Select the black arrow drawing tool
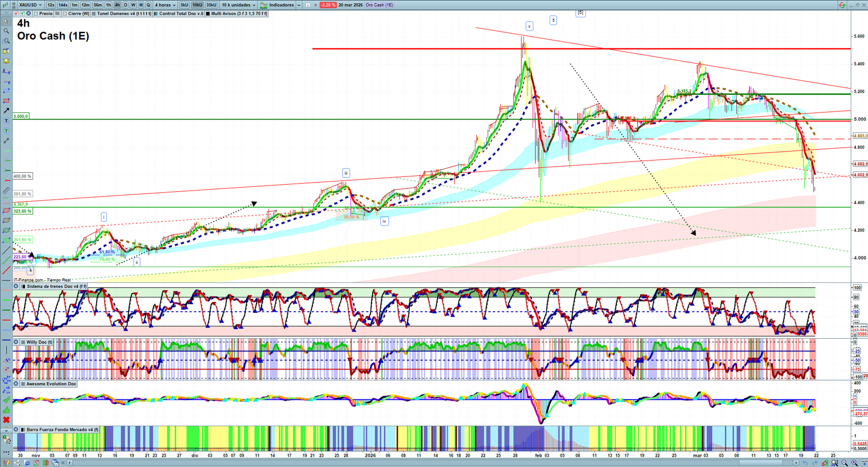This screenshot has height=467, width=868. (x=6, y=111)
